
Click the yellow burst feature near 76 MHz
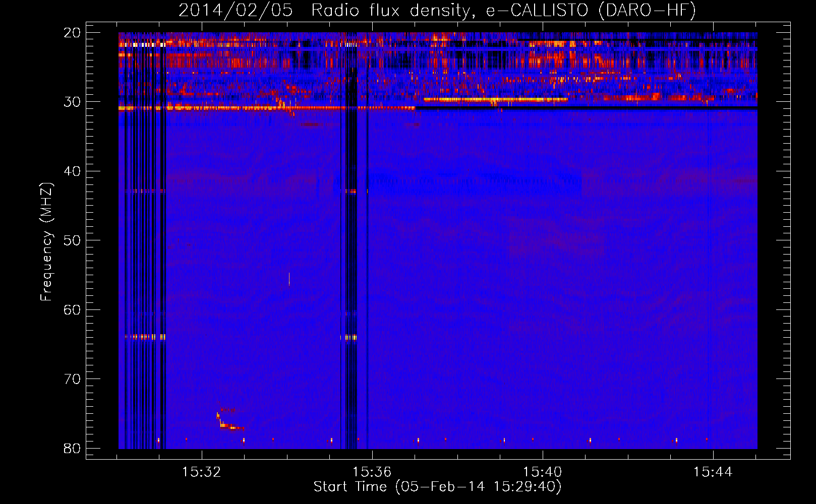[x=229, y=422]
